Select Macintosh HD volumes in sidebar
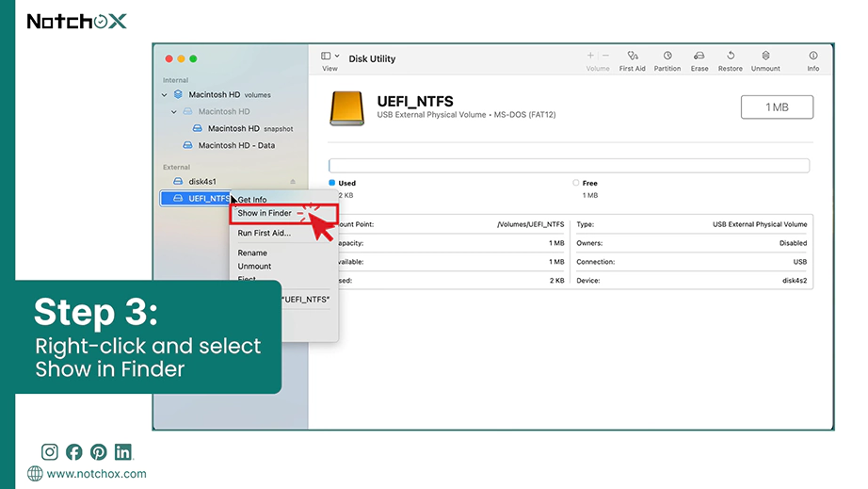The height and width of the screenshot is (489, 868). (x=229, y=95)
